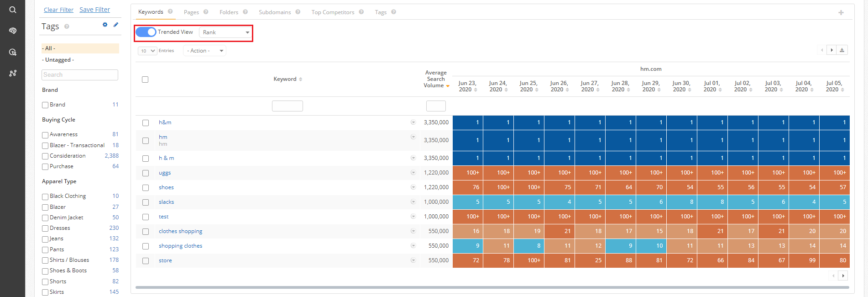Show help icon next to Top Competitors tab
This screenshot has height=297, width=868.
coord(361,12)
